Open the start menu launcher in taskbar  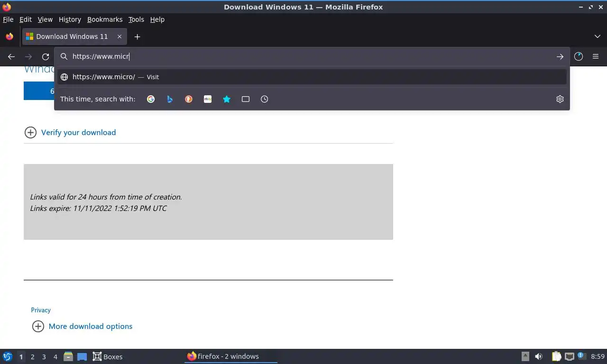[x=8, y=356]
